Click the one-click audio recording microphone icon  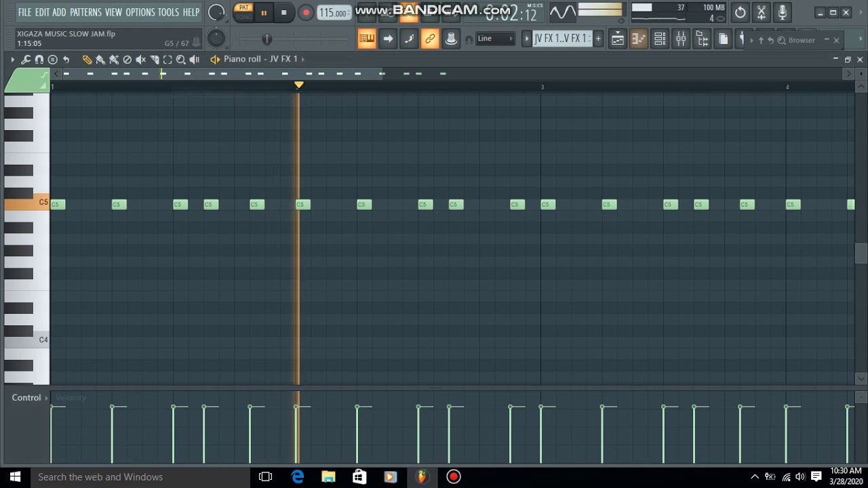coord(783,12)
